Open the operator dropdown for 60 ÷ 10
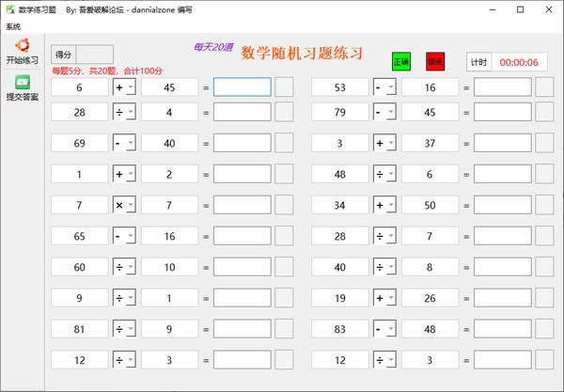The height and width of the screenshot is (392, 564). [124, 267]
